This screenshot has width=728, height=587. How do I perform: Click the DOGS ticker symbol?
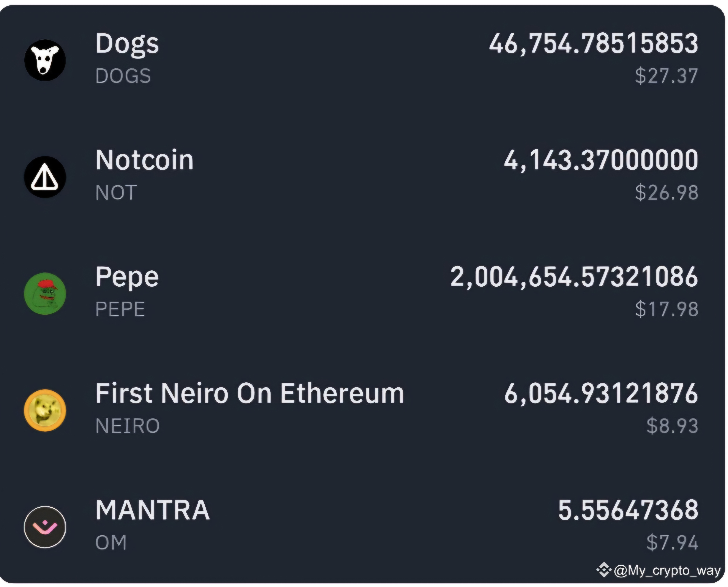(123, 76)
